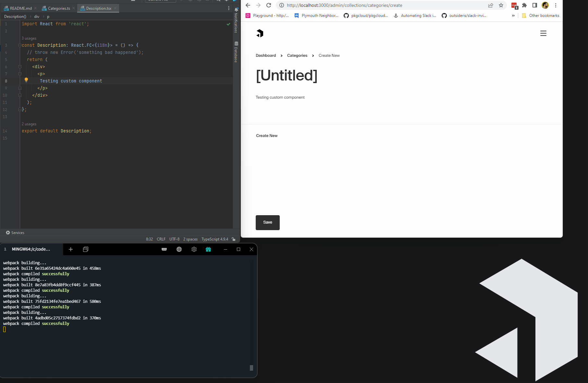Expand the hidden bookmarks chevron in Chrome

click(513, 15)
